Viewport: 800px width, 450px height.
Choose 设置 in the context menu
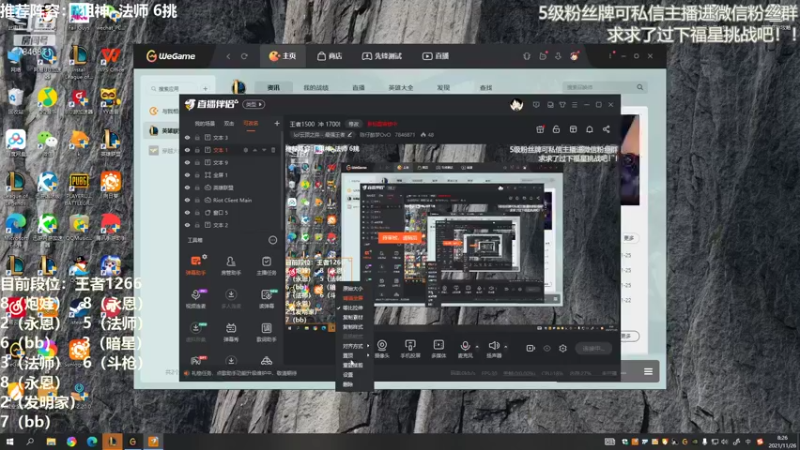pyautogui.click(x=348, y=374)
